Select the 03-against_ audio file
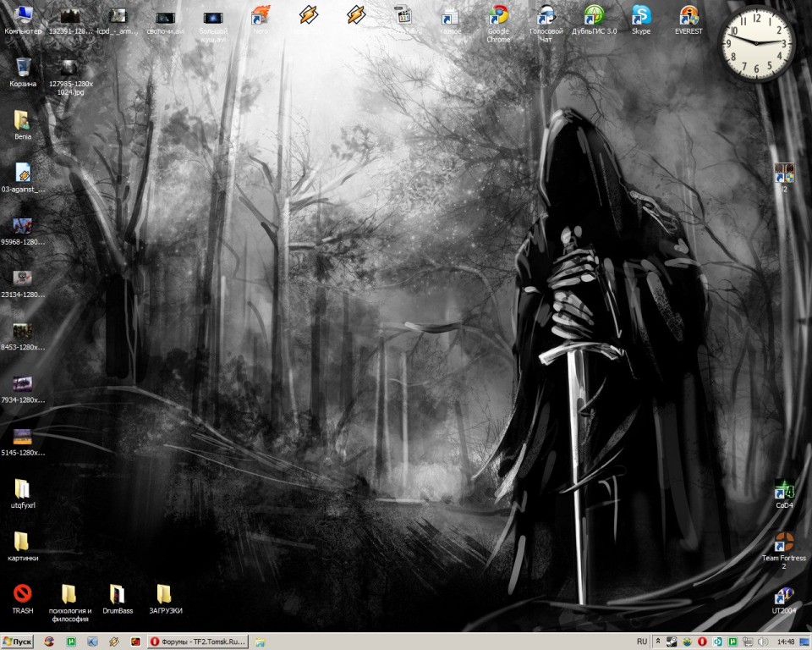812x650 pixels. pos(23,178)
